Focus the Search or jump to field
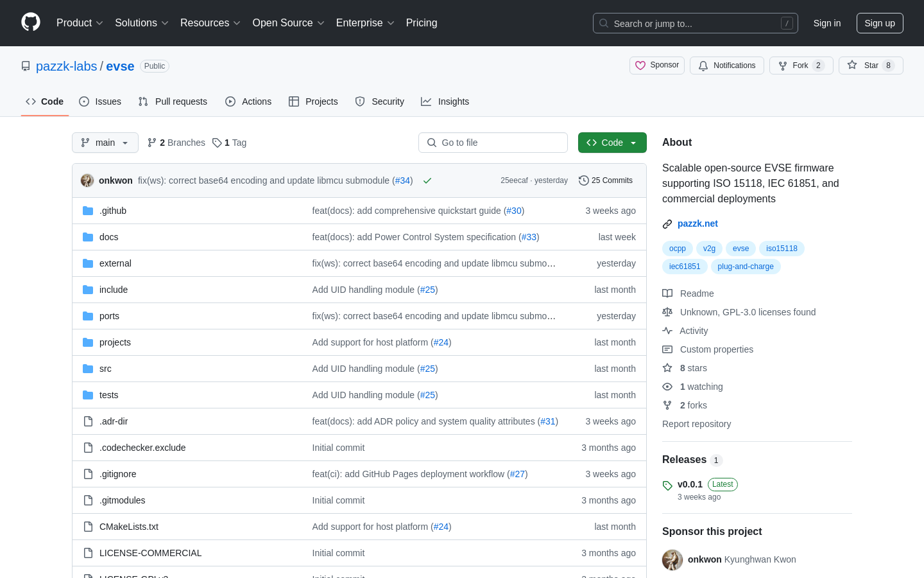This screenshot has height=578, width=924. tap(696, 23)
